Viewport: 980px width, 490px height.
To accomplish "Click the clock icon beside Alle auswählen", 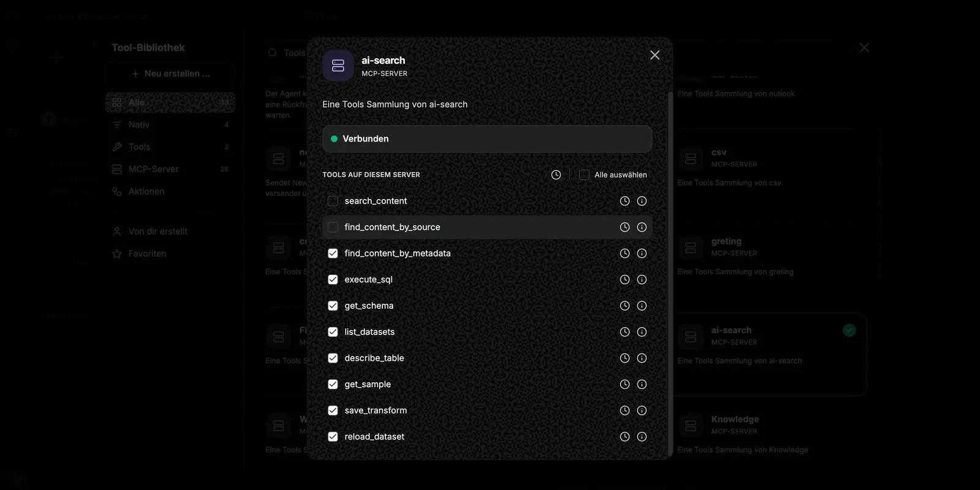I will click(x=556, y=175).
